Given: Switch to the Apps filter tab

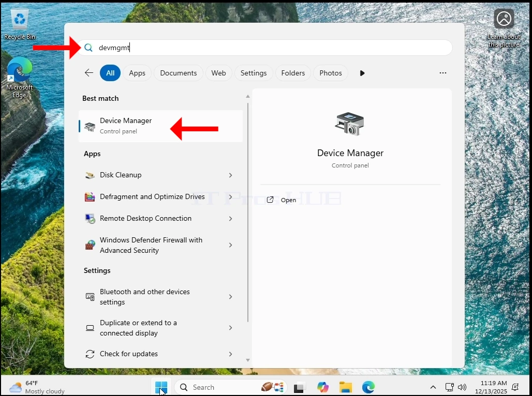Looking at the screenshot, I should pos(137,73).
